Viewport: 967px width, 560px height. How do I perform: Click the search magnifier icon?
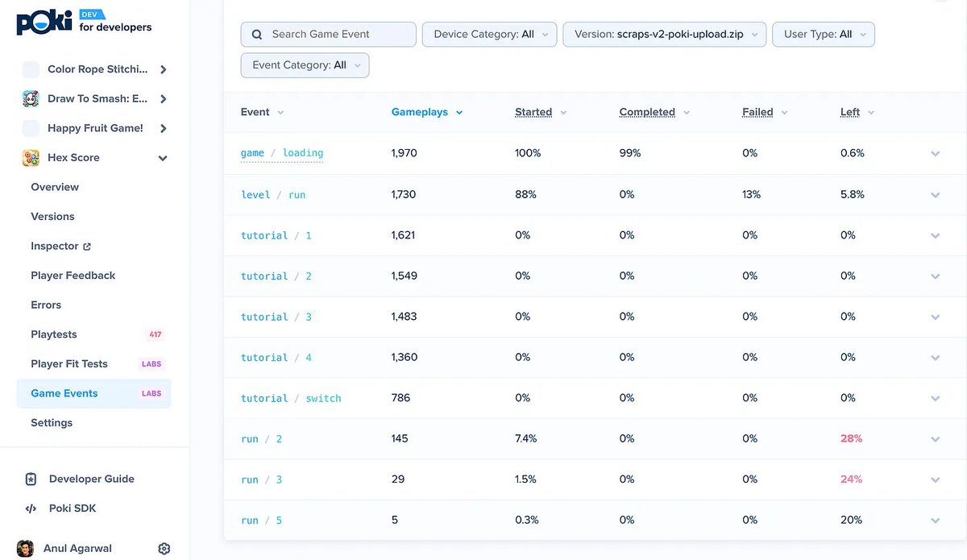pyautogui.click(x=257, y=35)
